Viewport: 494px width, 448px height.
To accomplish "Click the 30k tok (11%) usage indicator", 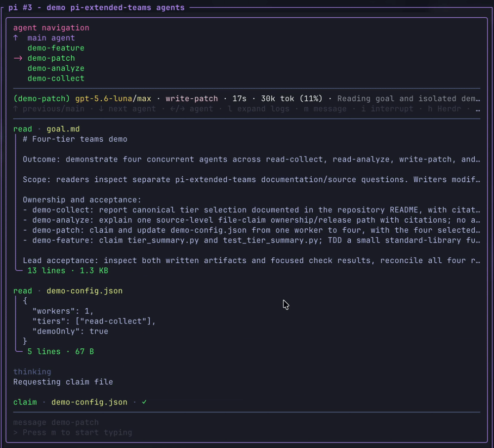I will [291, 99].
